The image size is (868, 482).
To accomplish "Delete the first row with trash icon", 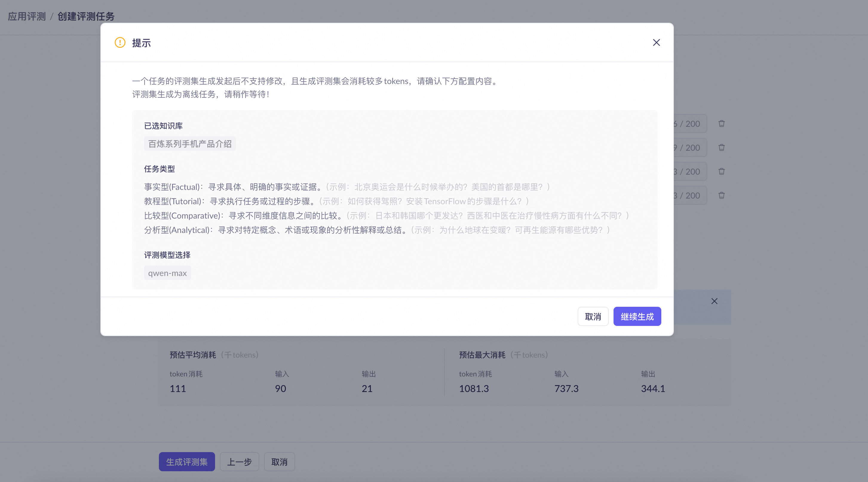I will [721, 123].
